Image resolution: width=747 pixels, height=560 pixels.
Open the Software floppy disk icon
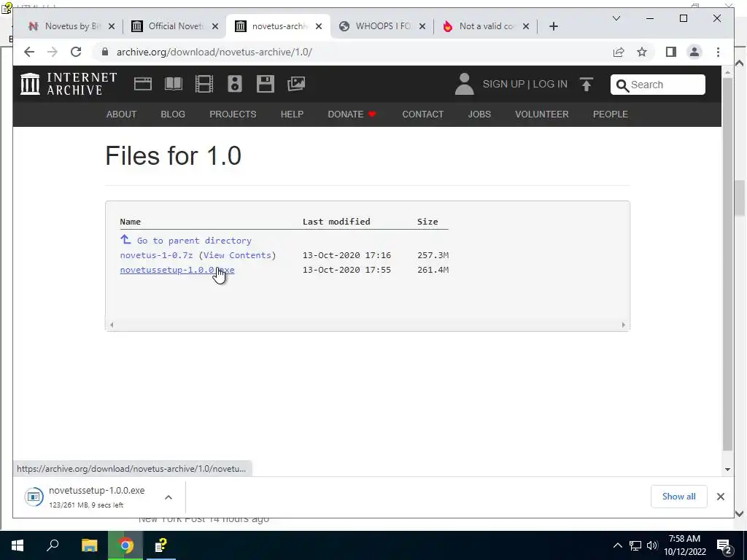[266, 84]
